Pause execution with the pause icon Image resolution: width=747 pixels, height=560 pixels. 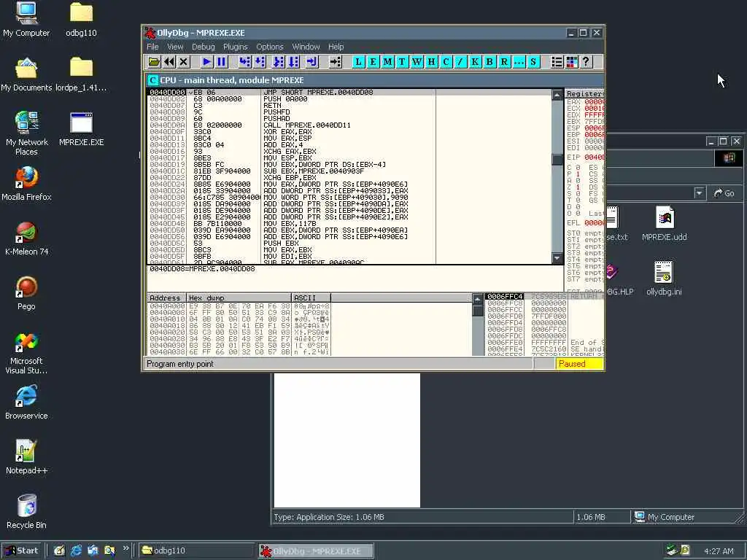[x=222, y=62]
